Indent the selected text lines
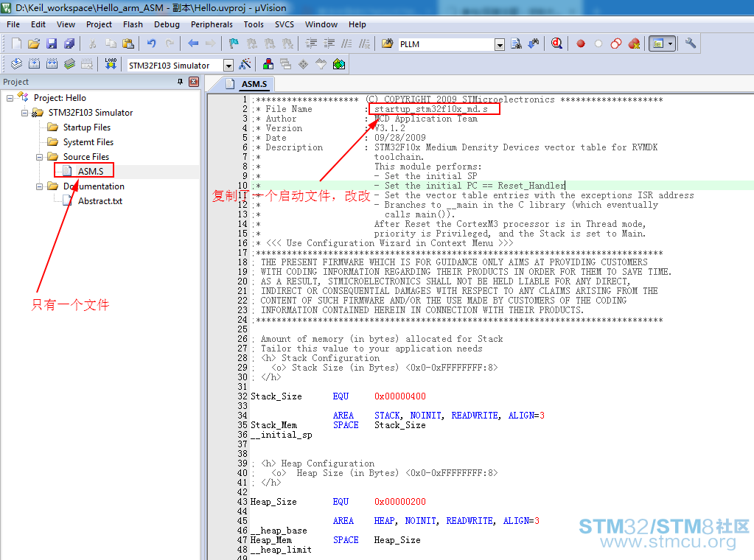Image resolution: width=754 pixels, height=560 pixels. pos(311,43)
